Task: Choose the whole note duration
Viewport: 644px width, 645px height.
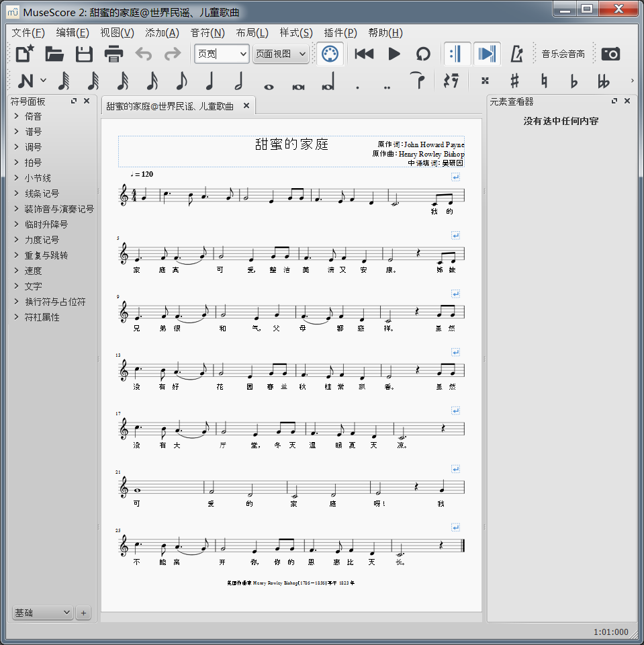Action: (269, 81)
